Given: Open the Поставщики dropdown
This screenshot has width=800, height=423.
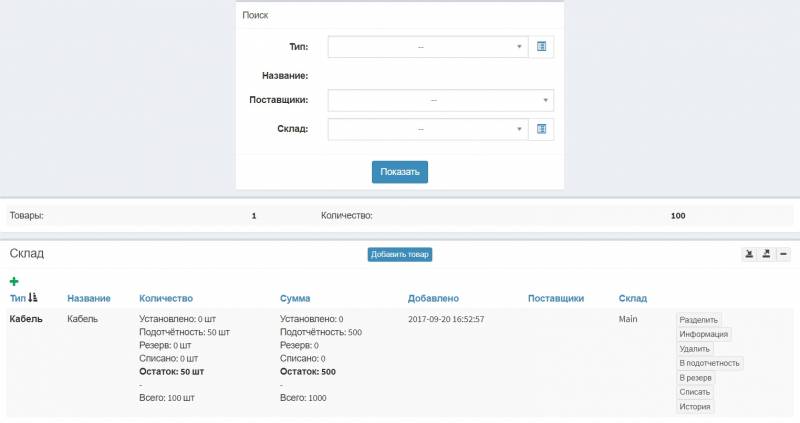Looking at the screenshot, I should coord(441,101).
